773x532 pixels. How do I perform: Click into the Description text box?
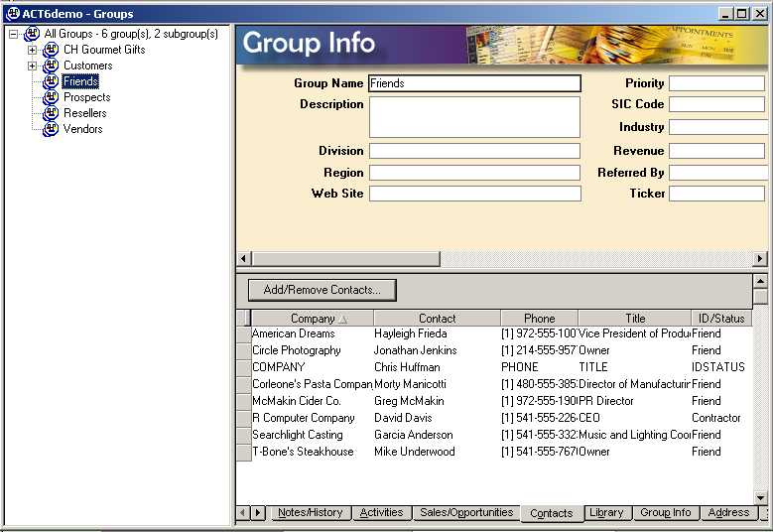coord(474,117)
